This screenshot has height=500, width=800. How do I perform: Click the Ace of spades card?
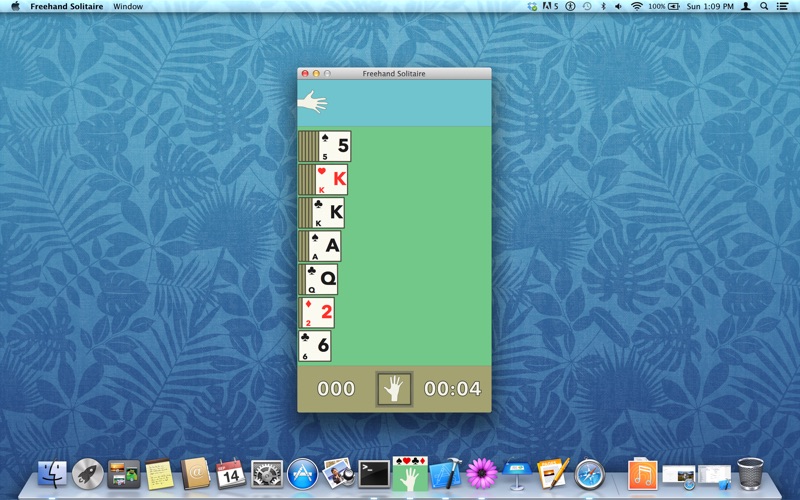324,246
